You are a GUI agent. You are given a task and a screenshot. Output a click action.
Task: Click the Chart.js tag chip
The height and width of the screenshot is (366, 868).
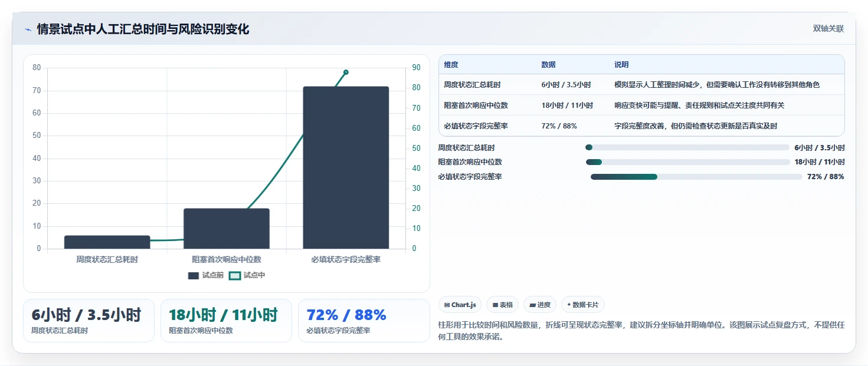[x=460, y=305]
